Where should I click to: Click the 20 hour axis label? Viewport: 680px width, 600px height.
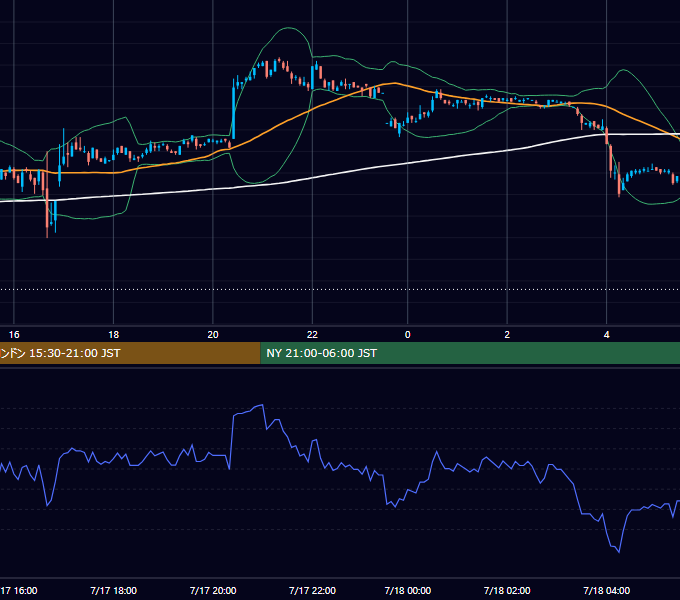click(x=213, y=335)
